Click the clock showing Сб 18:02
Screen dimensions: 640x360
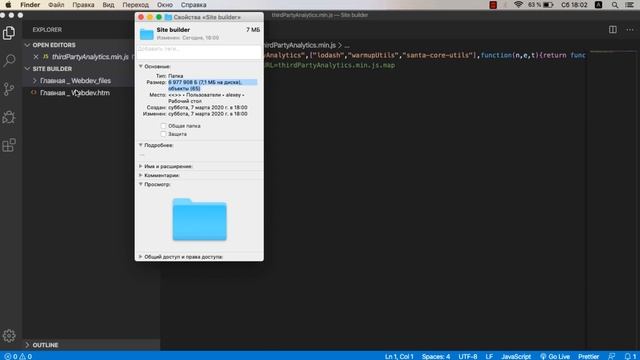(574, 5)
